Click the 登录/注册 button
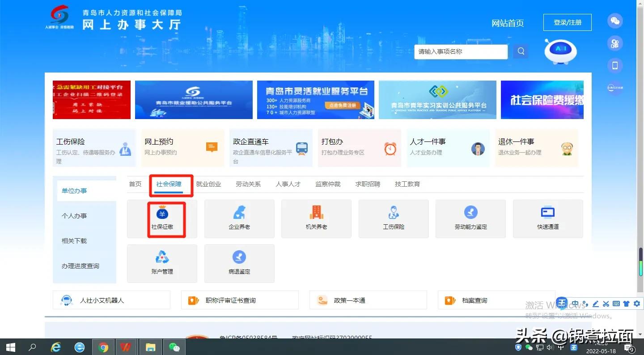This screenshot has height=355, width=644. click(567, 22)
